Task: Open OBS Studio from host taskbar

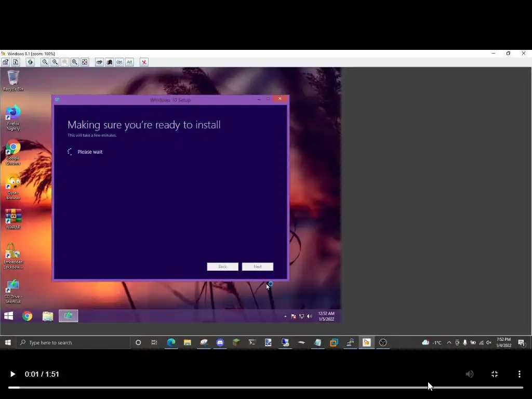Action: tap(383, 343)
